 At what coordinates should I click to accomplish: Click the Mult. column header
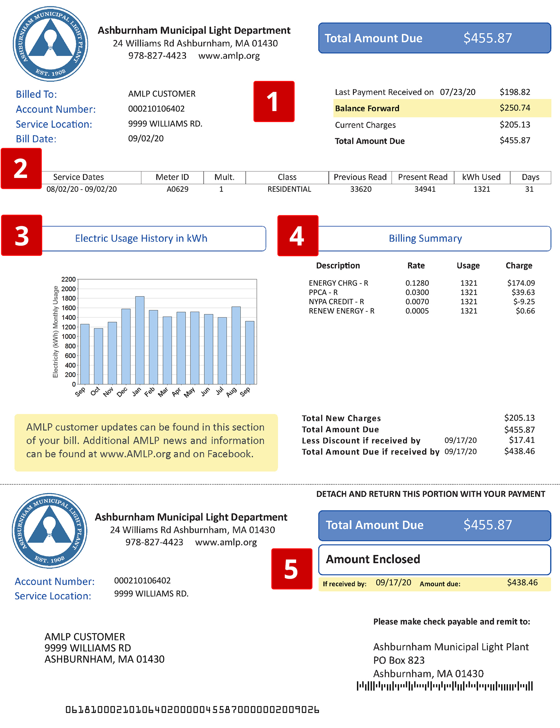[x=224, y=177]
